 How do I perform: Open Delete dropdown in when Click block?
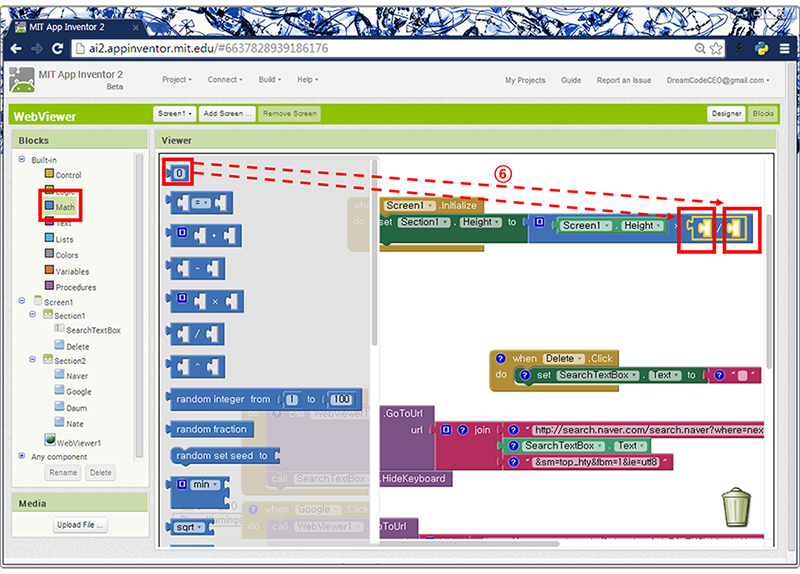click(563, 358)
